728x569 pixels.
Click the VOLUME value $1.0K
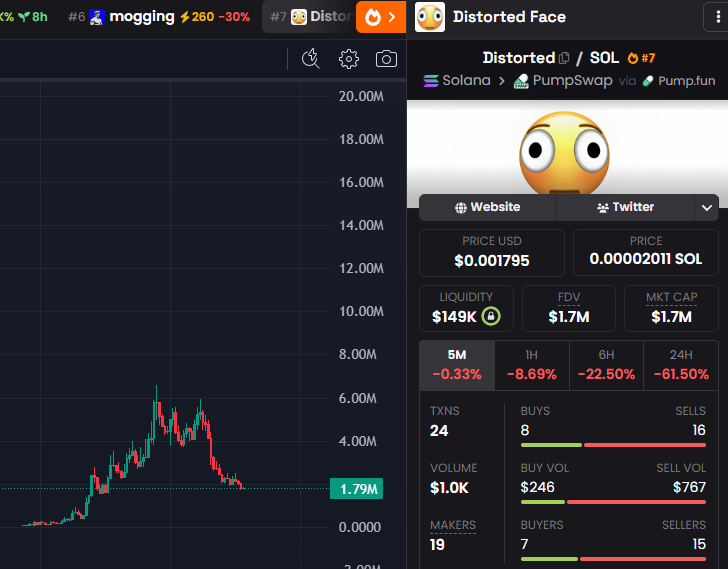[449, 488]
